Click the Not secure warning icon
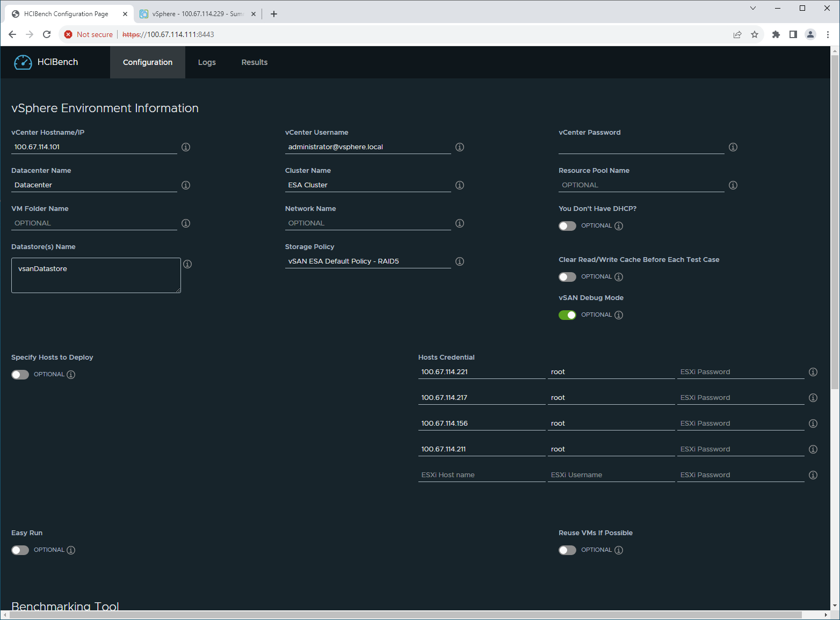Viewport: 840px width, 620px height. 68,34
